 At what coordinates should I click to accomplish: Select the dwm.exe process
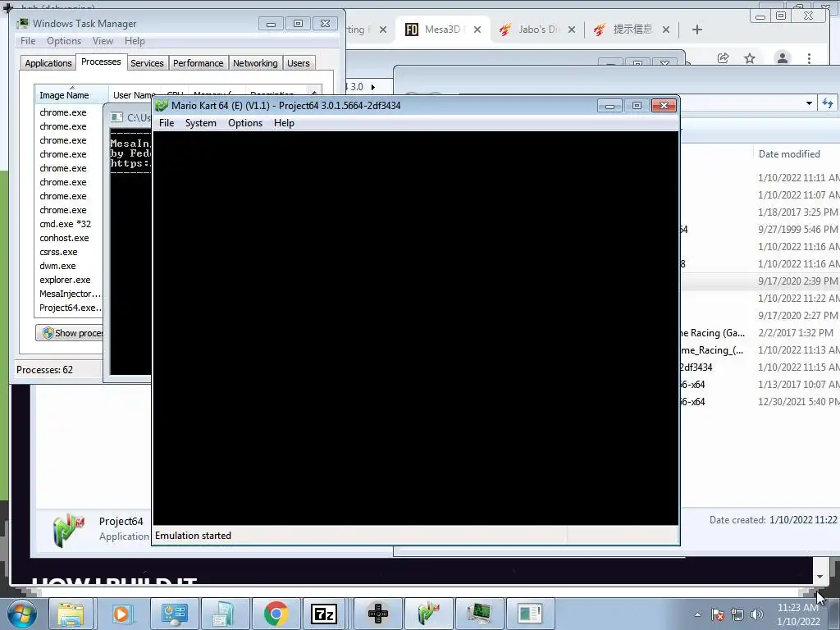click(x=58, y=266)
